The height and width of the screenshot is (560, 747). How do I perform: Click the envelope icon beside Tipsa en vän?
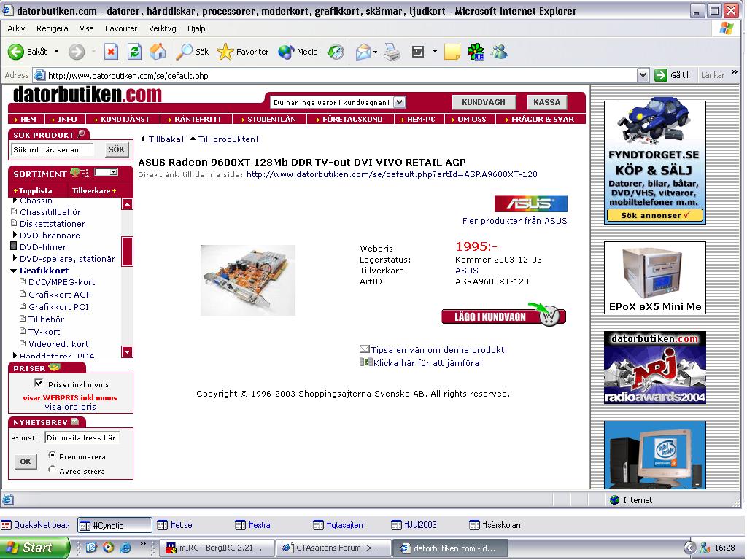(x=365, y=349)
